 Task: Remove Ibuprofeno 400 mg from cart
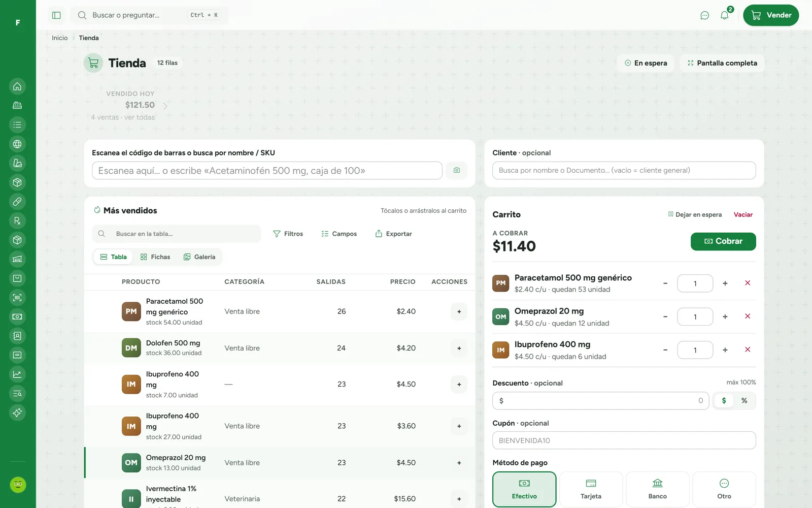point(748,350)
